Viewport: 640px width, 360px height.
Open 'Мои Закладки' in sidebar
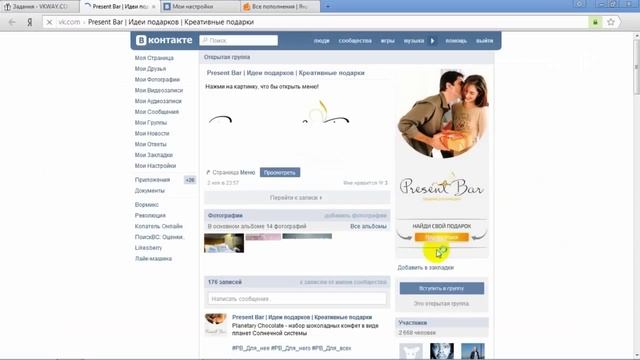153,155
